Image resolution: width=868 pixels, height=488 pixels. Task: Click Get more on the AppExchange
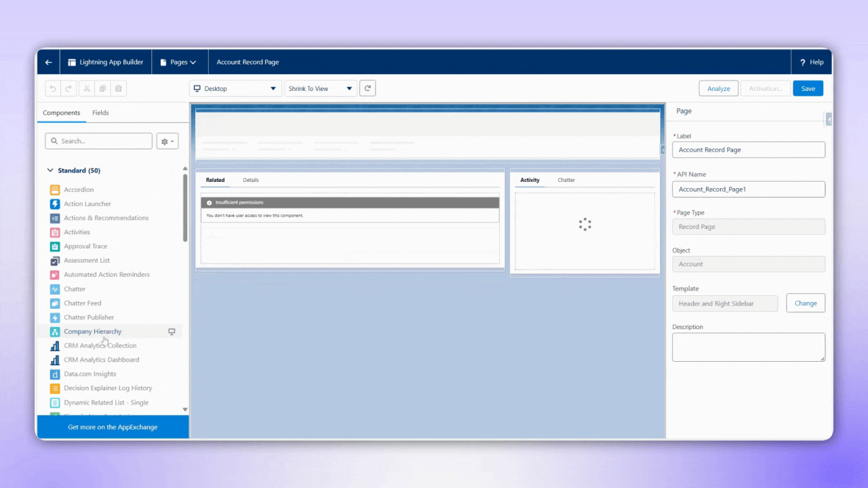click(x=113, y=427)
